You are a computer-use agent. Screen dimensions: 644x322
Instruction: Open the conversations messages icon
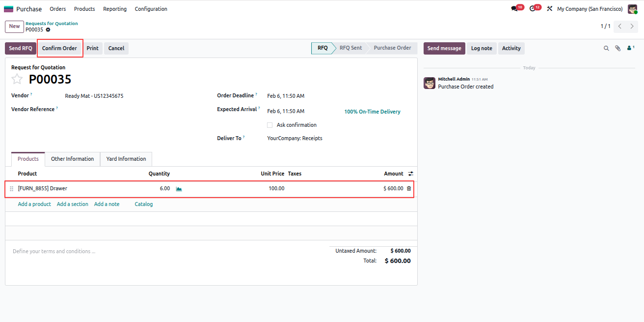pos(514,9)
